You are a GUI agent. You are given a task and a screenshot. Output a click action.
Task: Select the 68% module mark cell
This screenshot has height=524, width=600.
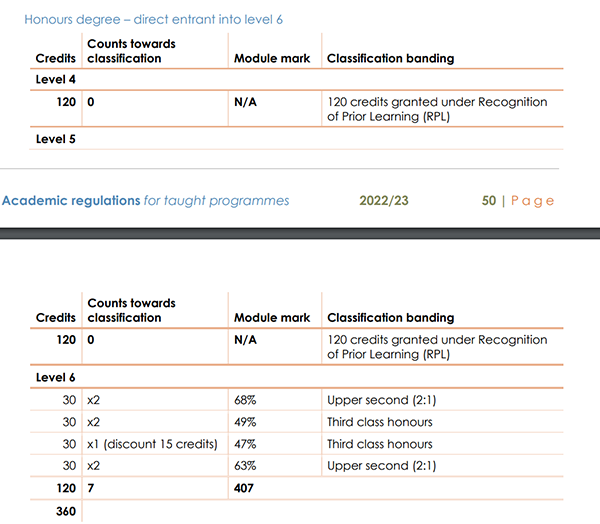pyautogui.click(x=247, y=400)
